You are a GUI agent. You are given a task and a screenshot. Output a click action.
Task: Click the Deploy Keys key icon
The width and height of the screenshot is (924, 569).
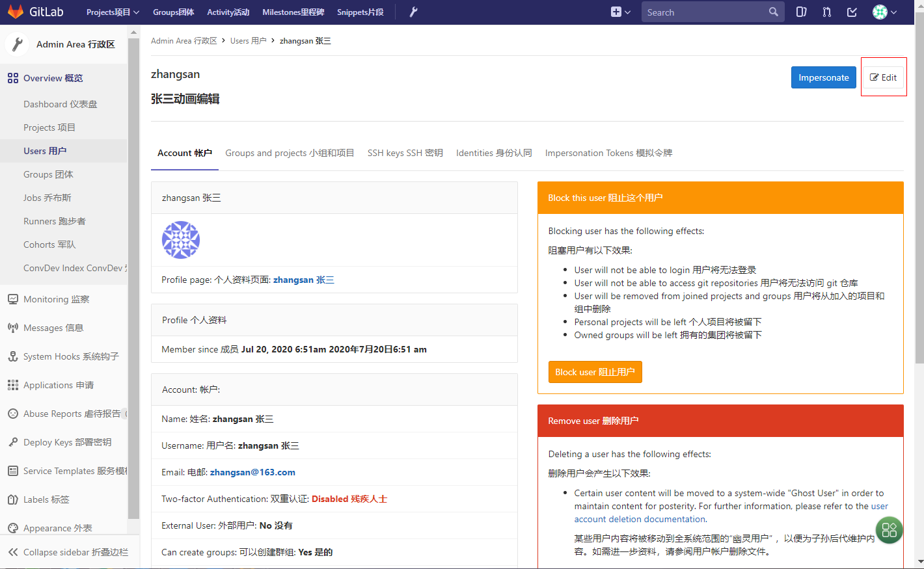pyautogui.click(x=13, y=442)
